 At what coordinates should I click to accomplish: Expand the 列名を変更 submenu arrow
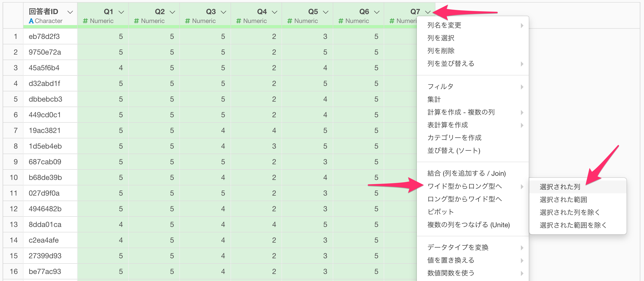click(x=522, y=25)
